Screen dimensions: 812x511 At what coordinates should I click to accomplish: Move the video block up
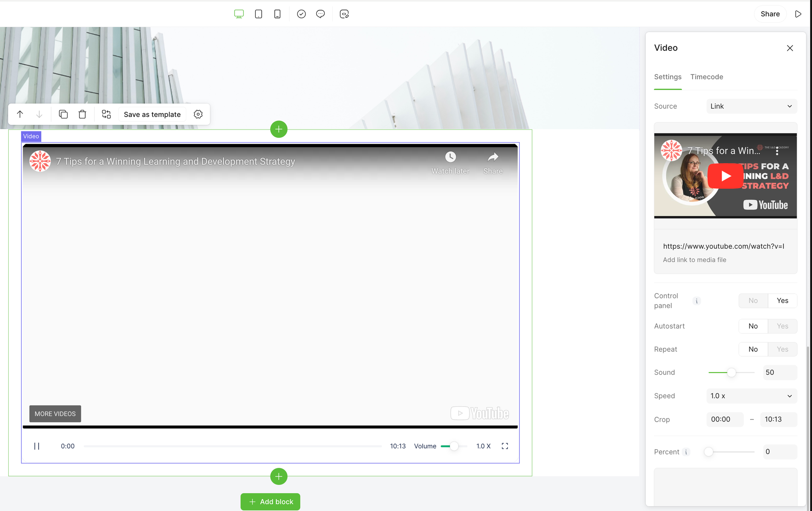20,114
